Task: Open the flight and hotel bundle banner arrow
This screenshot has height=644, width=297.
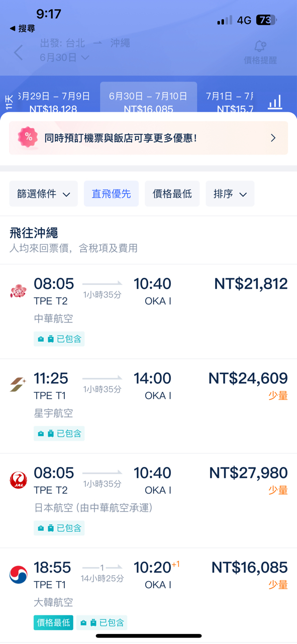Action: click(x=273, y=138)
